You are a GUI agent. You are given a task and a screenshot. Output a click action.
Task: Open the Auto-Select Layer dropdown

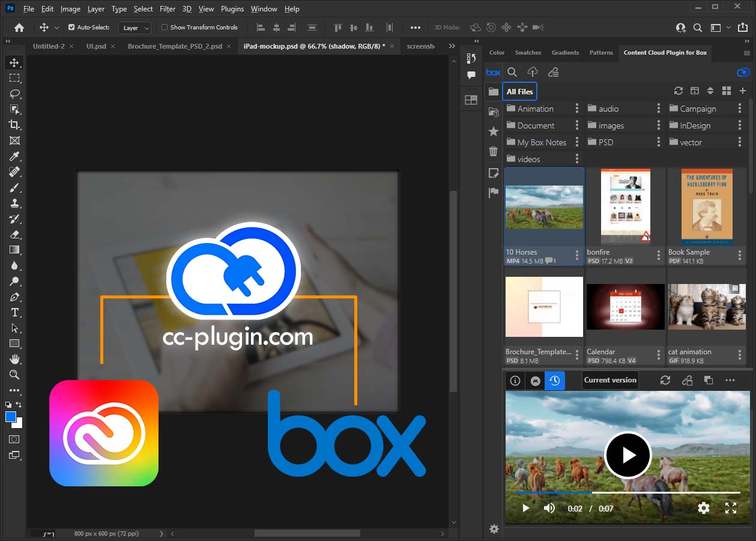(133, 28)
